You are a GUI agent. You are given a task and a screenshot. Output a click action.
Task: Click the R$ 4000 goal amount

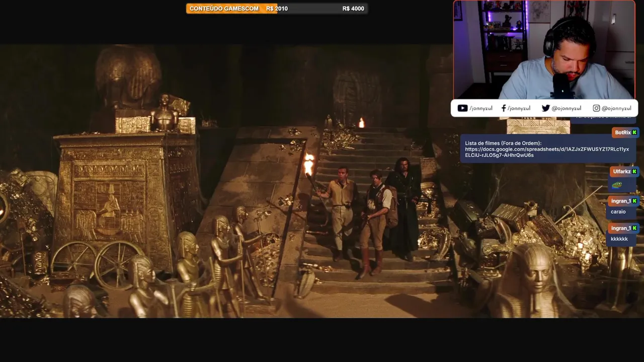click(353, 9)
